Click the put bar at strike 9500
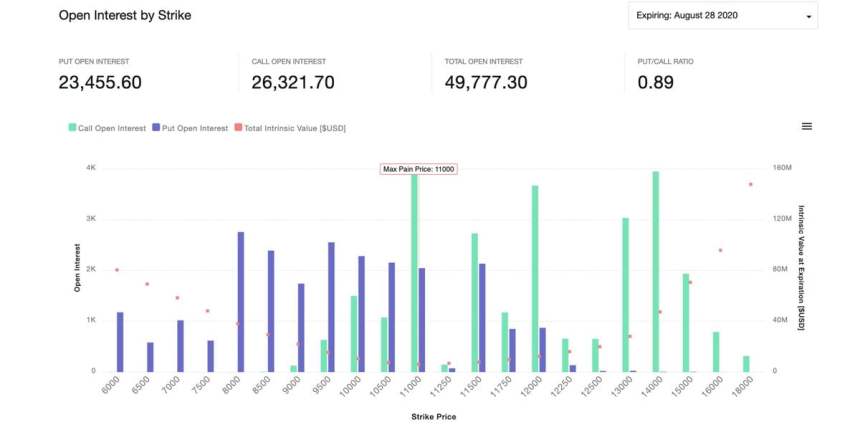Screen dimensions: 860x430 point(331,306)
